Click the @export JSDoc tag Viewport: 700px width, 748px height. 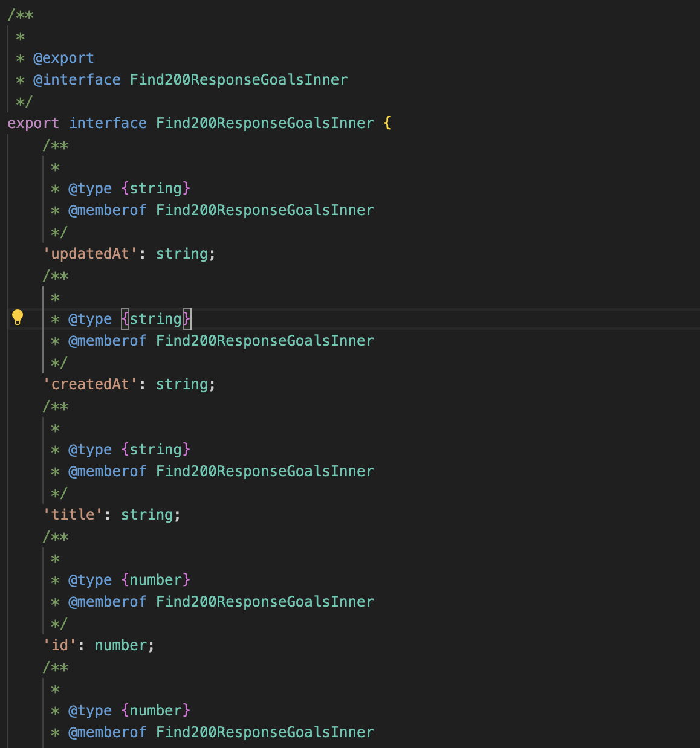coord(63,58)
